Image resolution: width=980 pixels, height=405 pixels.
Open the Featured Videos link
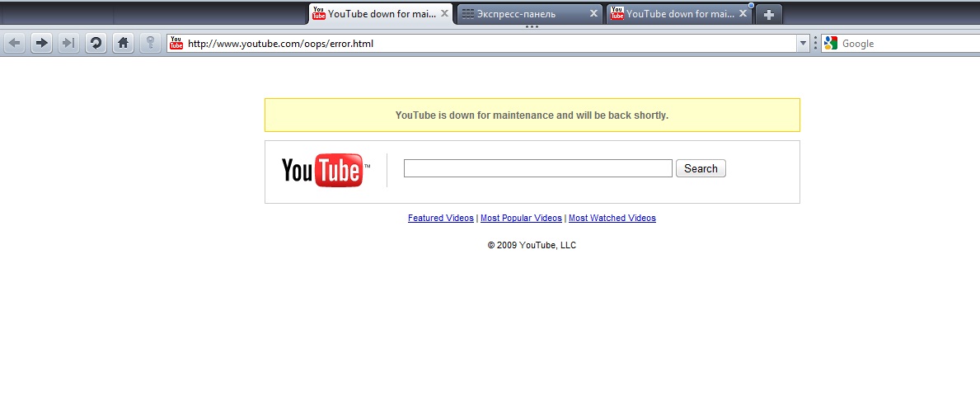pyautogui.click(x=441, y=218)
